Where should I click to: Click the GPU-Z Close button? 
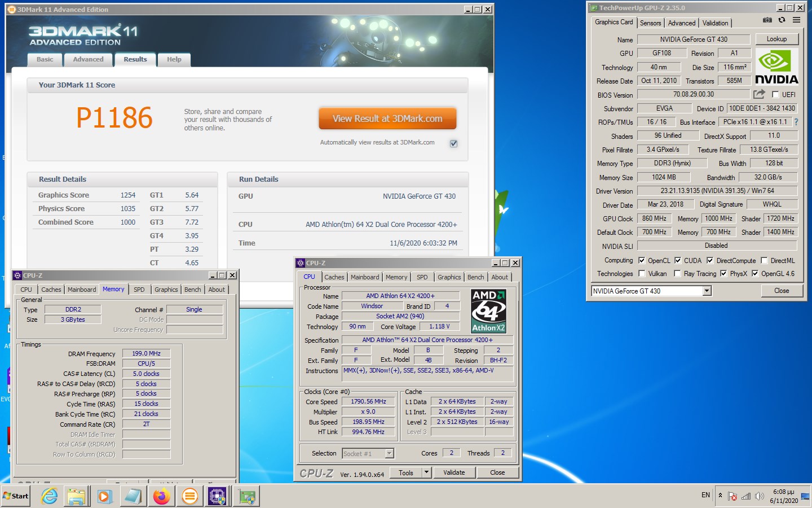(782, 291)
